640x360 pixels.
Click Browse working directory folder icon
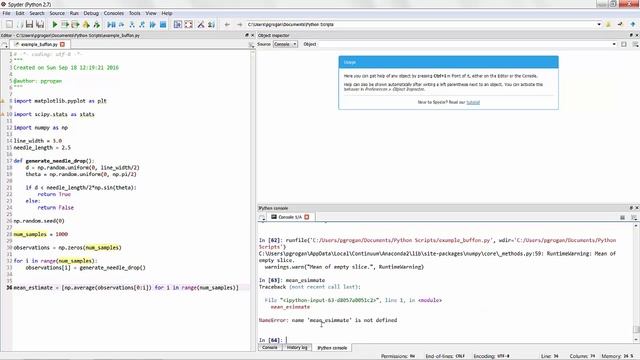click(608, 24)
